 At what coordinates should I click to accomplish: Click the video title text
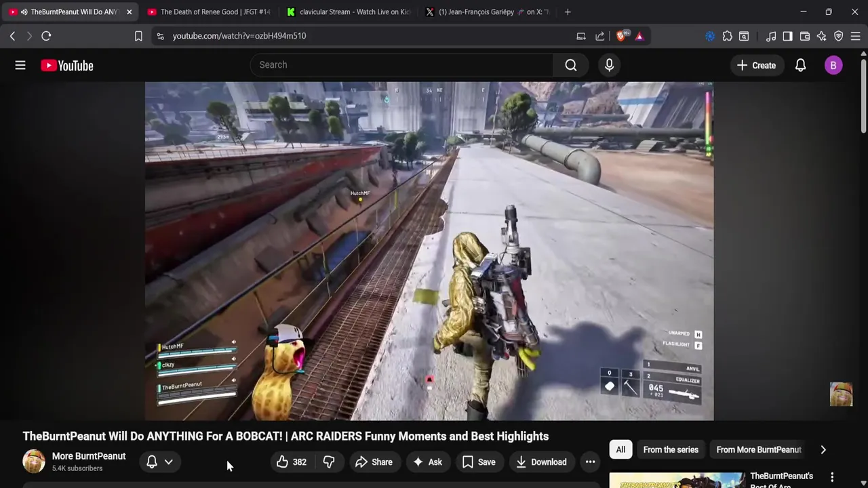[285, 436]
